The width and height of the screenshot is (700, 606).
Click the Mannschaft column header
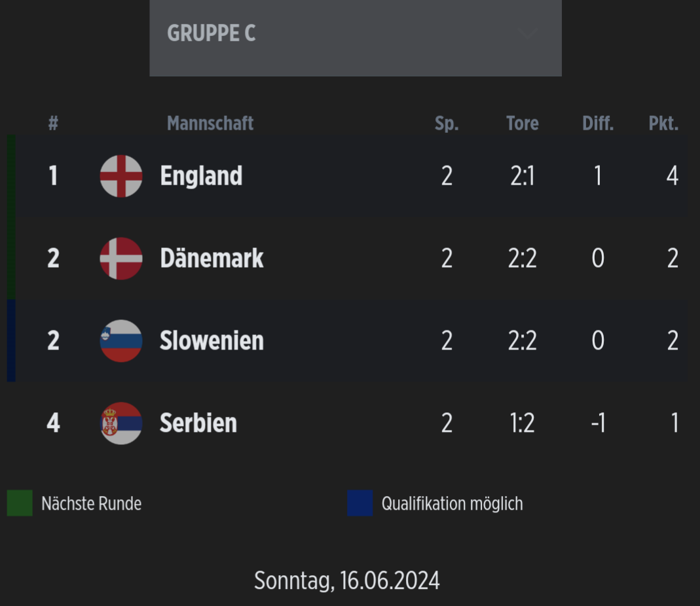(x=210, y=123)
